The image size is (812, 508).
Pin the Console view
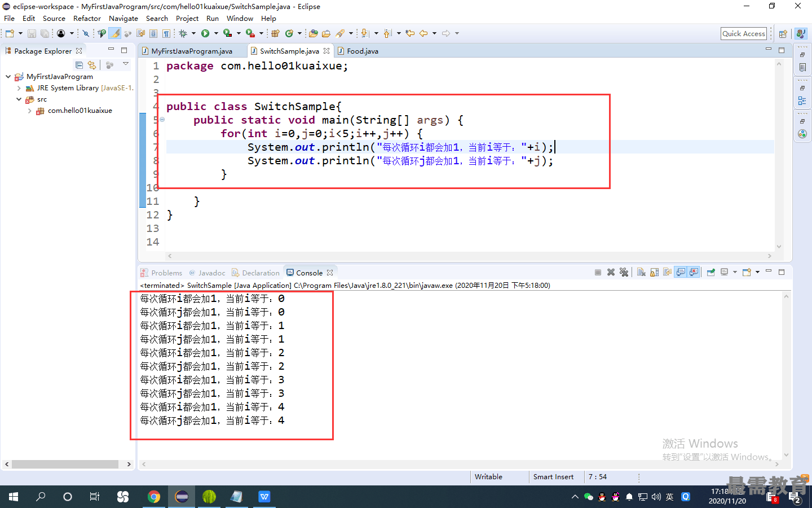(711, 272)
